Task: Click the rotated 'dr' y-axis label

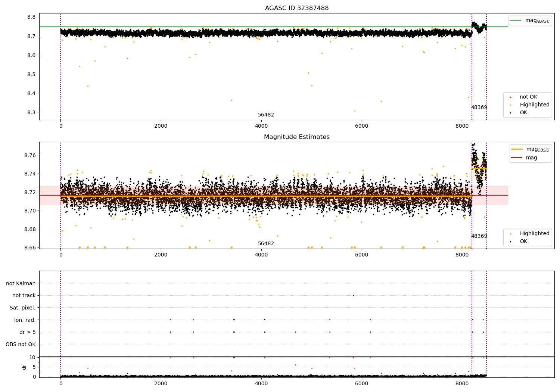Action: (24, 367)
